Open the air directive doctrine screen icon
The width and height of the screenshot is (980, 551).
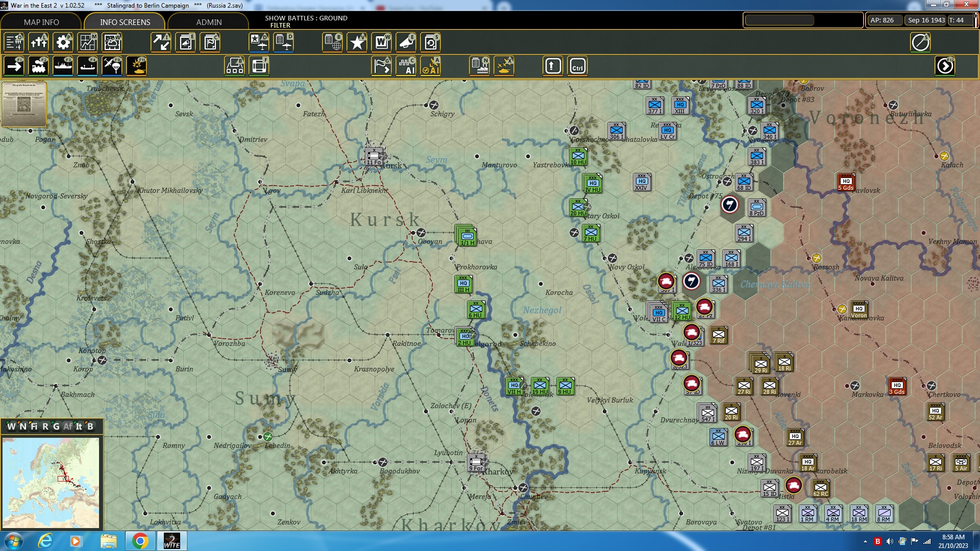259,42
